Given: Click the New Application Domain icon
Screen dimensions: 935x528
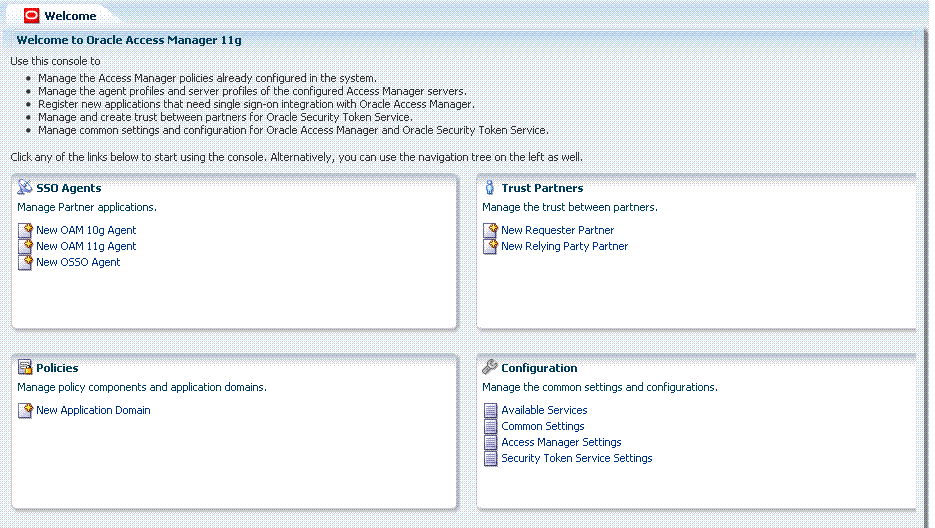Looking at the screenshot, I should (25, 410).
